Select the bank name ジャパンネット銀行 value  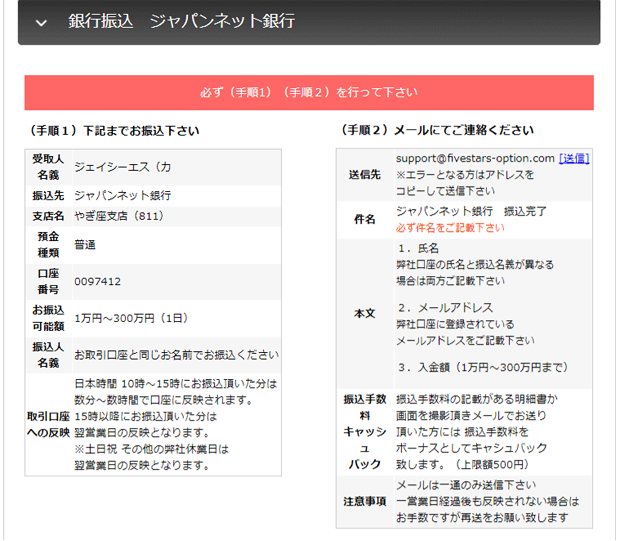pyautogui.click(x=123, y=195)
